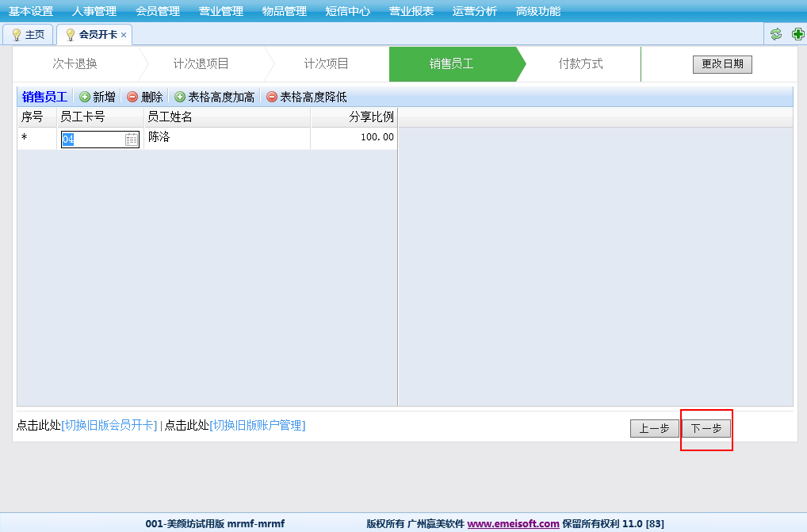
Task: Increase table height with 表格高度加高
Action: point(214,97)
